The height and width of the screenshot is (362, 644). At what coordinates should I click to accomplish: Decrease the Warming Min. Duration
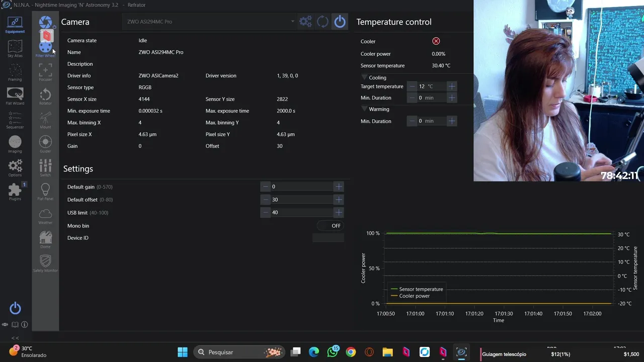point(412,121)
